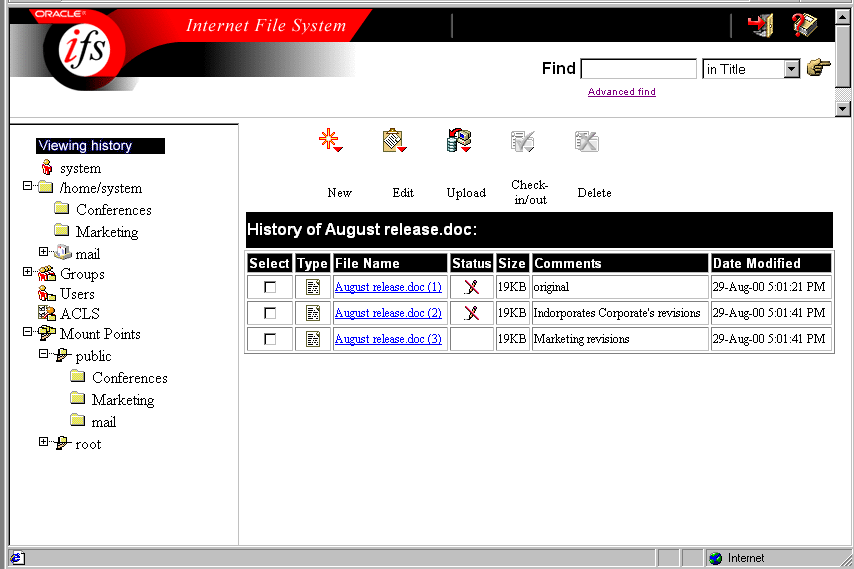Click document type icon for August release.doc (3)
This screenshot has width=854, height=569.
click(x=313, y=339)
